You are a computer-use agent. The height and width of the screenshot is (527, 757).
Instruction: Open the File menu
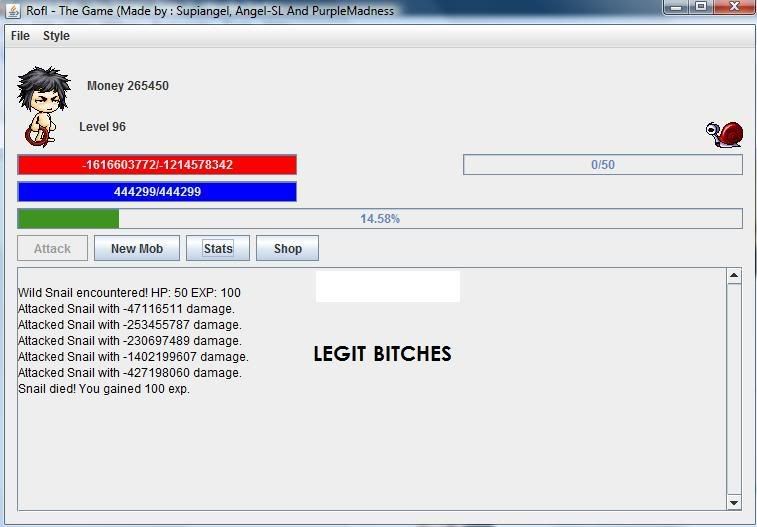pos(20,36)
